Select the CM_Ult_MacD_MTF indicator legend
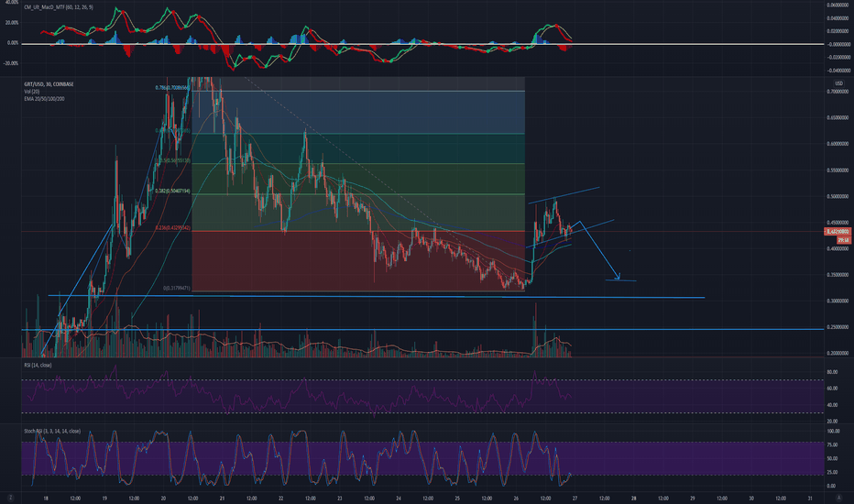This screenshot has height=504, width=854. (x=59, y=7)
